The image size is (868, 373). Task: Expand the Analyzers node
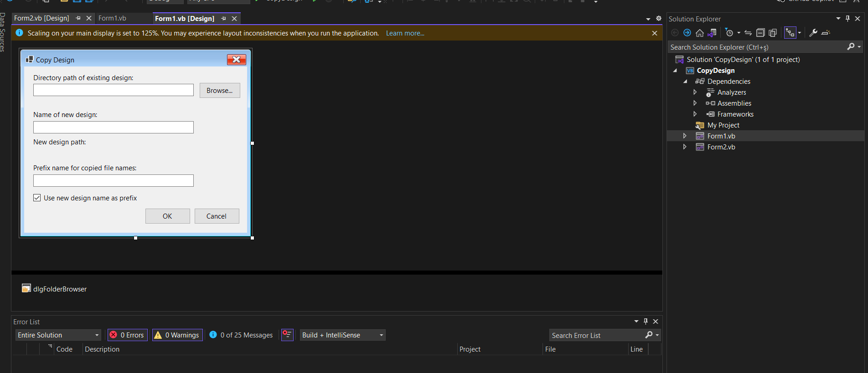click(695, 92)
